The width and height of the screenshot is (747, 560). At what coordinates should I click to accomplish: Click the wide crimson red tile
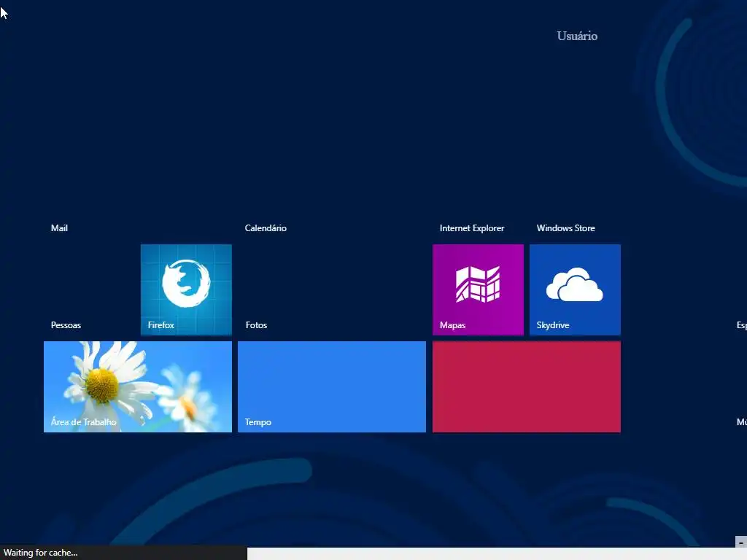point(527,386)
